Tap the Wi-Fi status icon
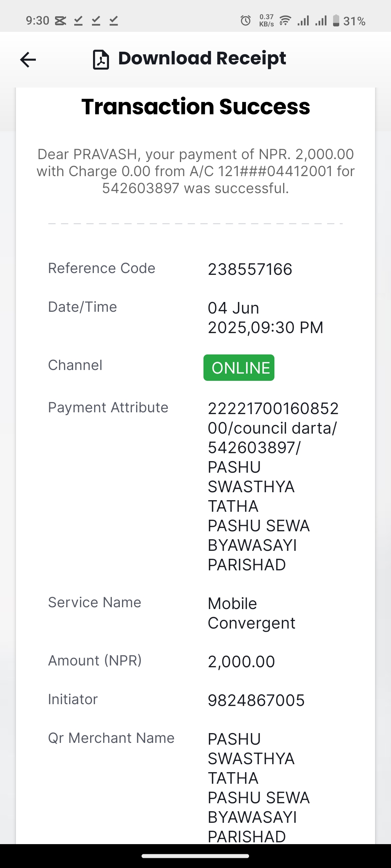 point(285,21)
